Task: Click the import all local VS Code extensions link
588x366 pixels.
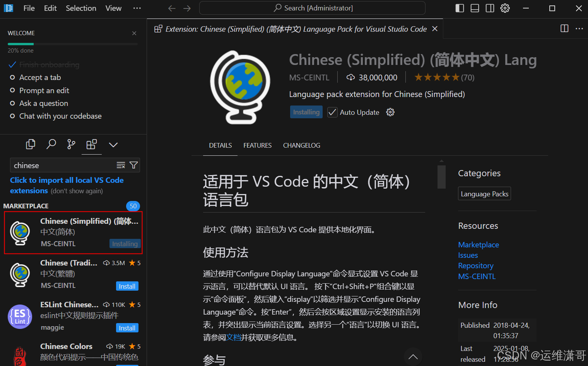Action: coord(67,185)
